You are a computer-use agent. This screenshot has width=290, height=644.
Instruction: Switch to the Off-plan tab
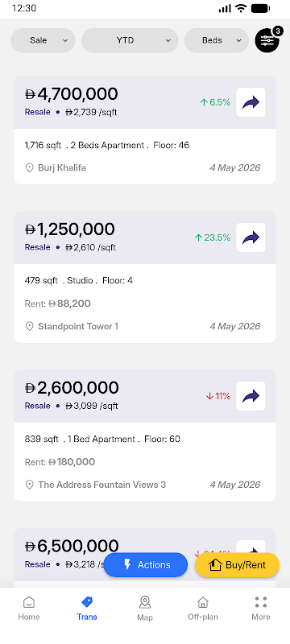[203, 609]
